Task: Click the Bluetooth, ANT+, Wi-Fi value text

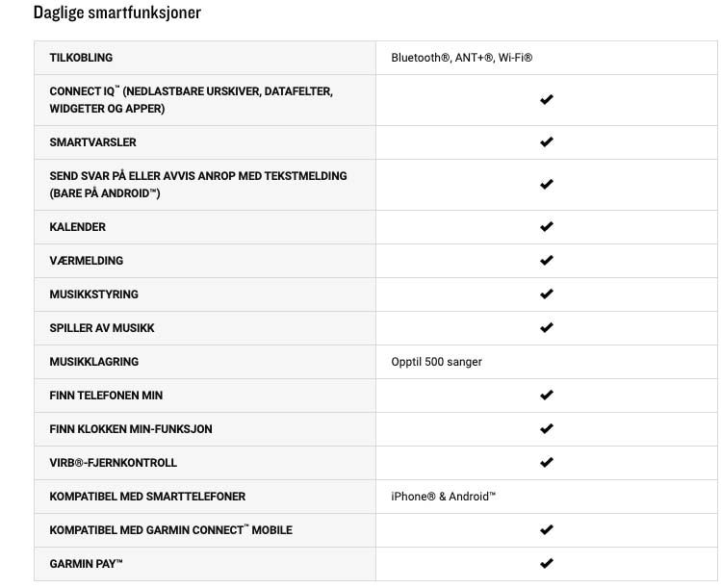Action: pyautogui.click(x=462, y=58)
